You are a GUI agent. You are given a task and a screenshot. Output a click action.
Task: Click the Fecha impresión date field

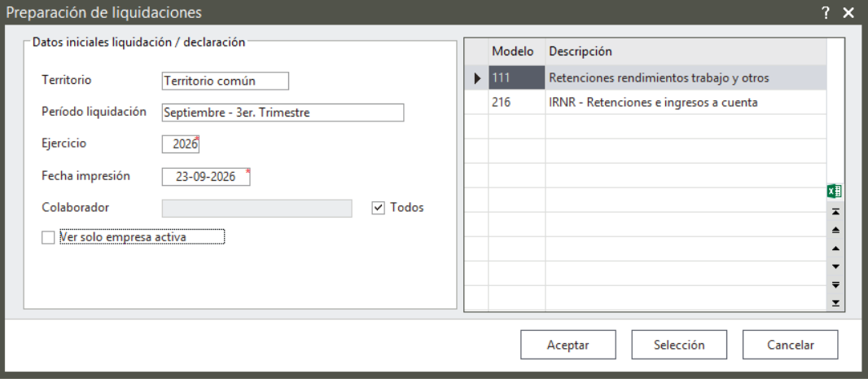coord(206,177)
